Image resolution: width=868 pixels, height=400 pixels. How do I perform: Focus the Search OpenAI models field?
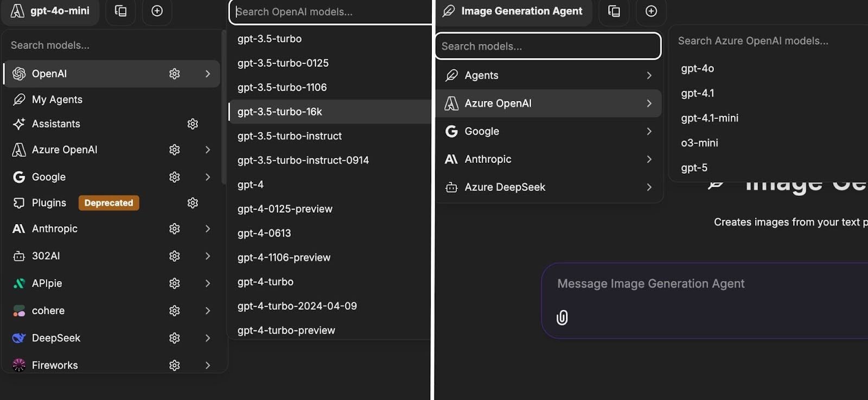(x=330, y=12)
